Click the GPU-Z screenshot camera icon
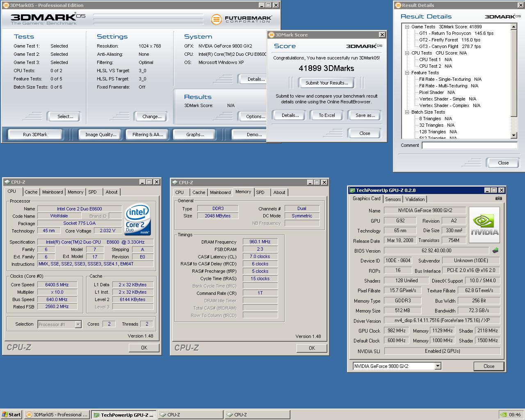The height and width of the screenshot is (420, 525). [x=498, y=199]
